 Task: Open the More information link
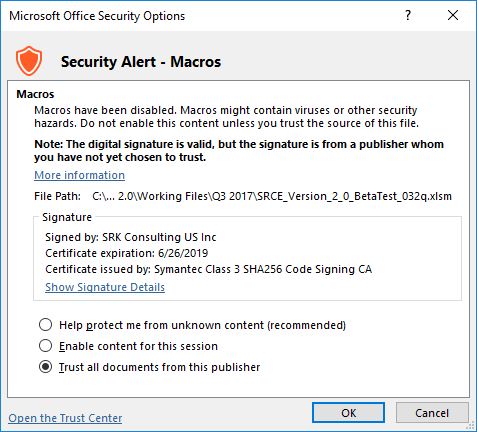point(79,175)
